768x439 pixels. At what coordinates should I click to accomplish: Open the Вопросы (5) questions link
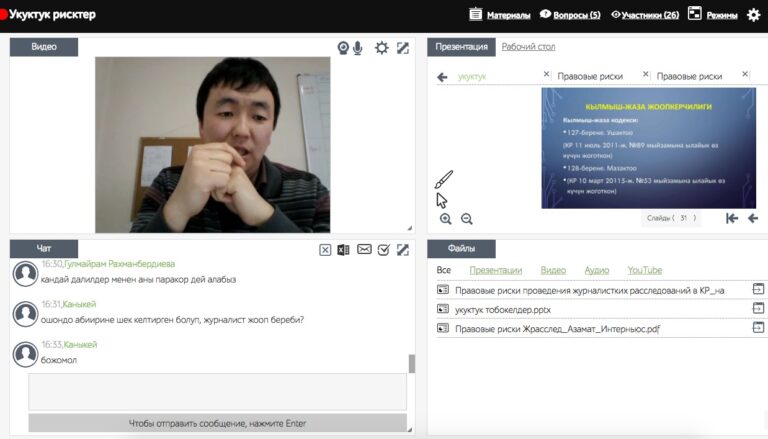pos(570,15)
